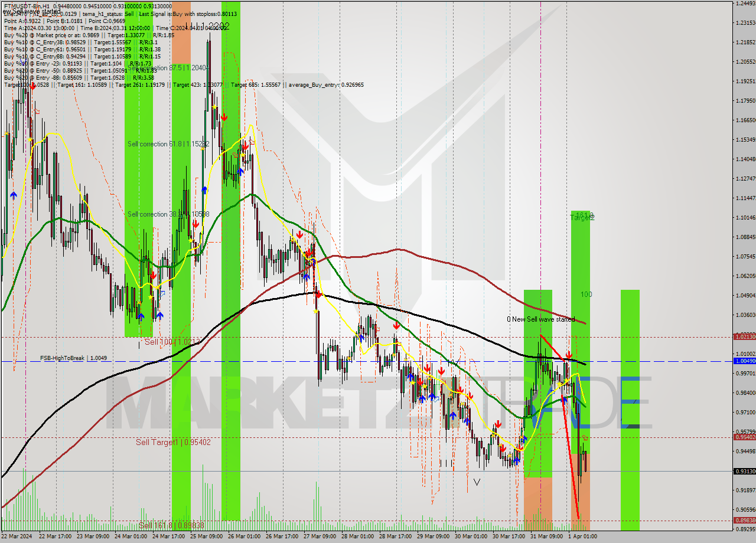Viewport: 756px width, 543px height.
Task: Click the red 0.95402 price axis marker
Action: (744, 437)
